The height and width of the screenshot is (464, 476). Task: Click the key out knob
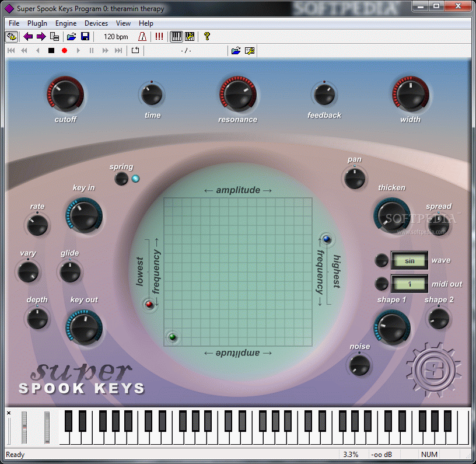coord(84,327)
